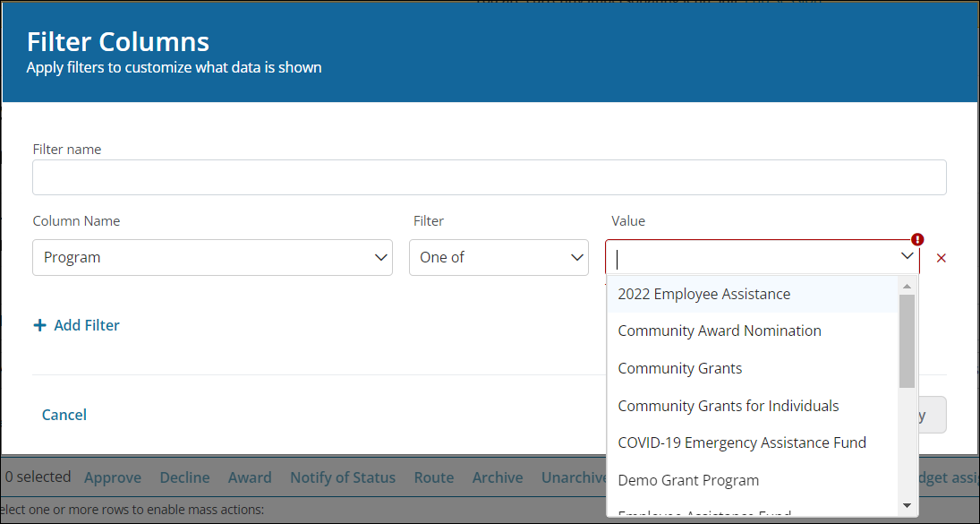Click Approve in the mass actions bar
This screenshot has height=524, width=980.
[x=113, y=477]
